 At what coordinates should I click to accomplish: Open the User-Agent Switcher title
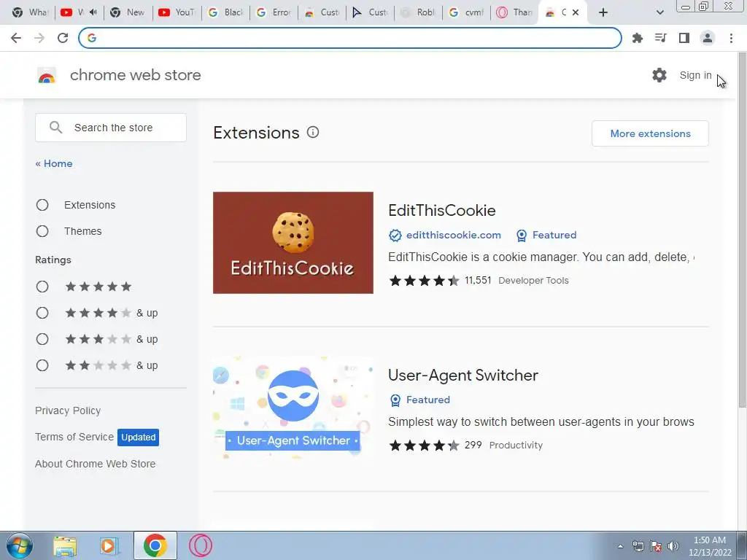coord(463,376)
